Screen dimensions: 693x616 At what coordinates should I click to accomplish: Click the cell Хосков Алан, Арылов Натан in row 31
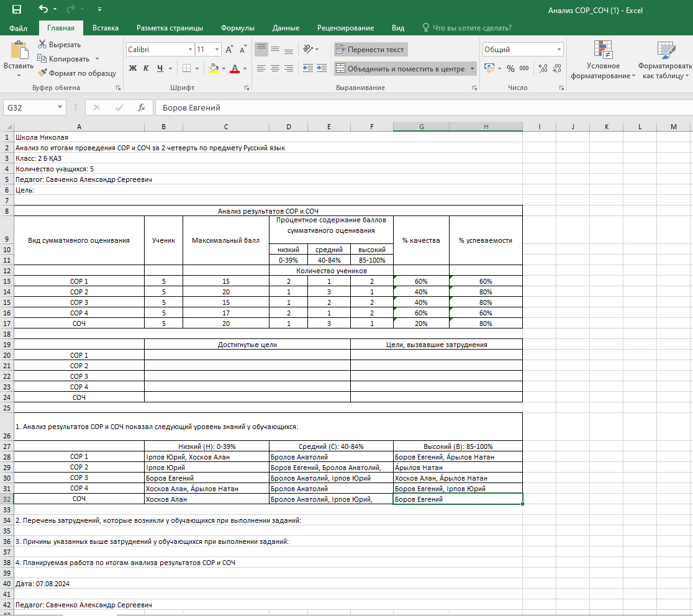pos(207,489)
